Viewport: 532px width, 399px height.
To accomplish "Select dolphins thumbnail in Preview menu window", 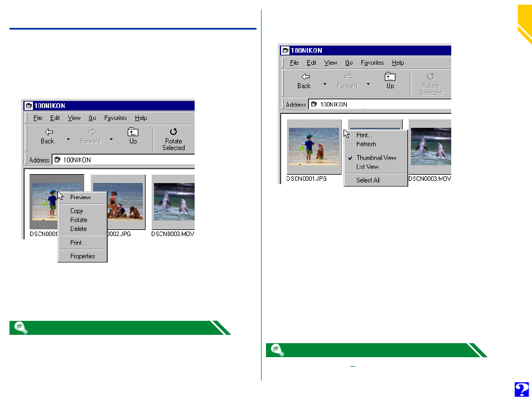I will [173, 201].
